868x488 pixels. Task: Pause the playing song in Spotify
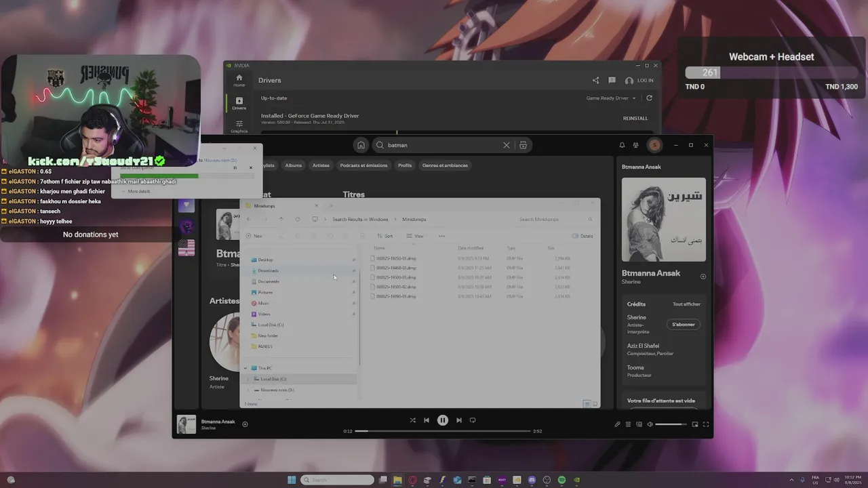442,420
